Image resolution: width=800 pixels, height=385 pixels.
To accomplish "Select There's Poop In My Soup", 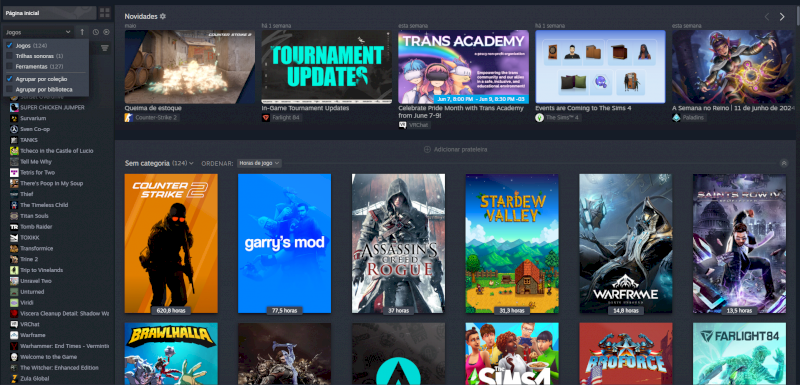I will pos(52,183).
